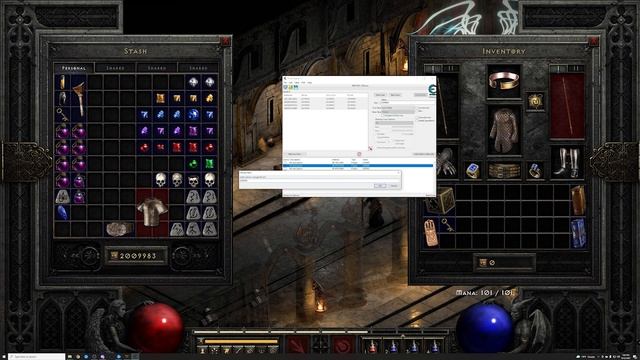Select the large round blue sapphire
This screenshot has height=360, width=640.
[x=193, y=114]
